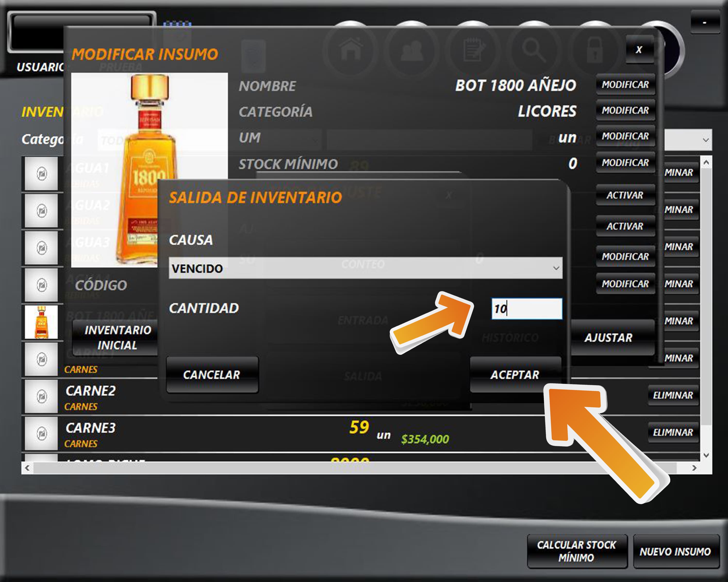This screenshot has height=582, width=728.
Task: Click the second ACTIVAR button
Action: (x=625, y=226)
